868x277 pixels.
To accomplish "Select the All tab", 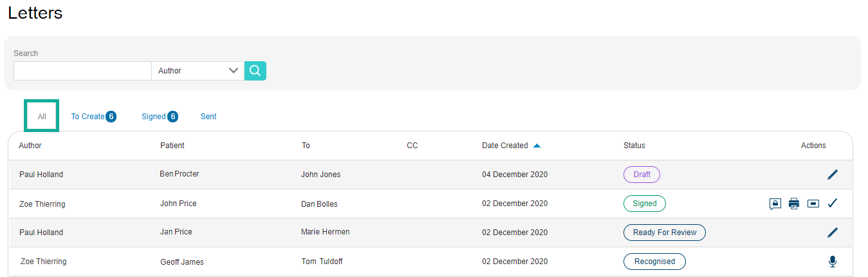I will pyautogui.click(x=42, y=116).
